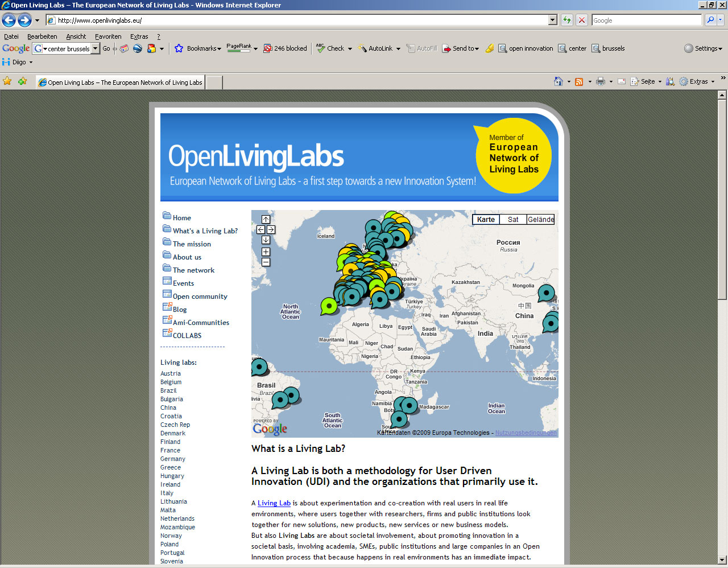Open the Datei menu

[x=11, y=36]
